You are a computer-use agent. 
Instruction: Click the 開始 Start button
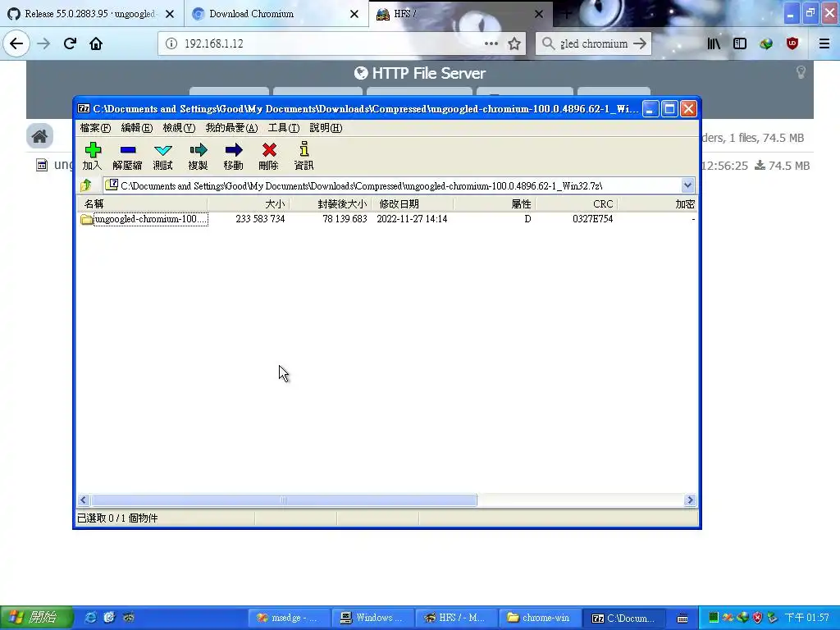coord(35,618)
